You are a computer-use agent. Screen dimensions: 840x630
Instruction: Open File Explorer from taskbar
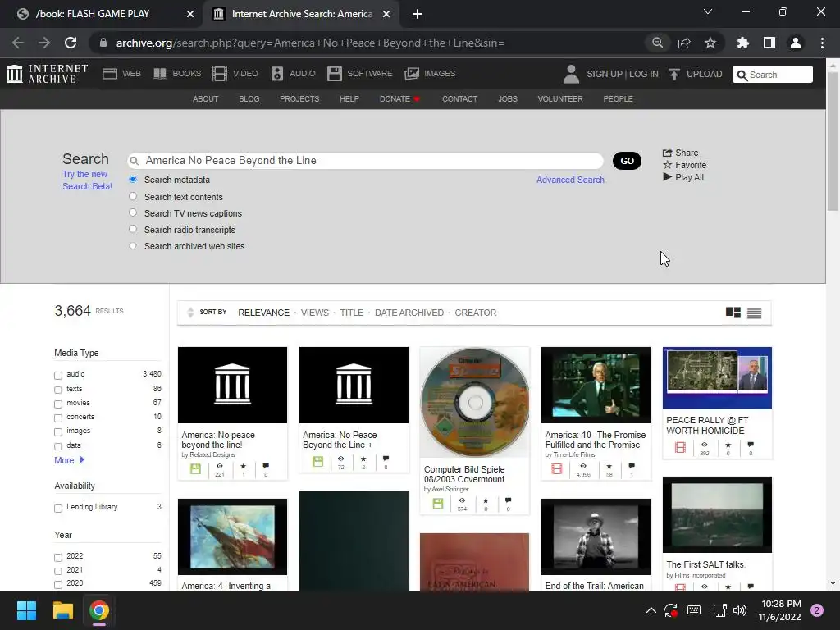tap(62, 610)
